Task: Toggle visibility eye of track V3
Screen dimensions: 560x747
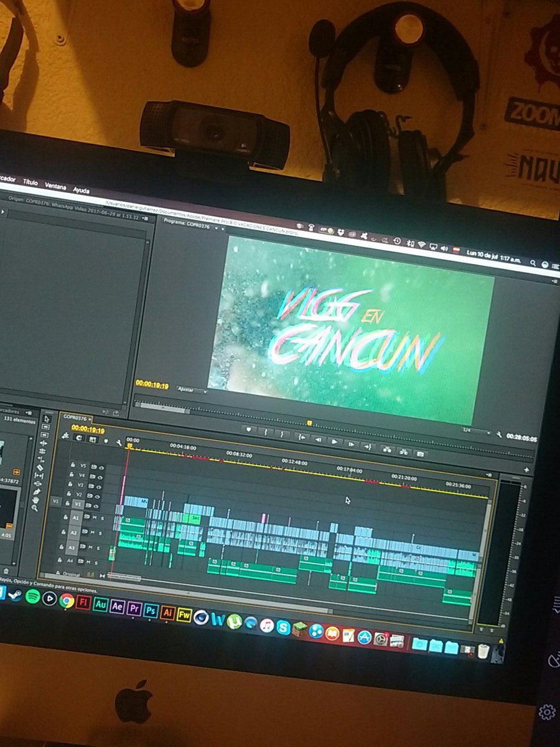Action: tap(99, 487)
